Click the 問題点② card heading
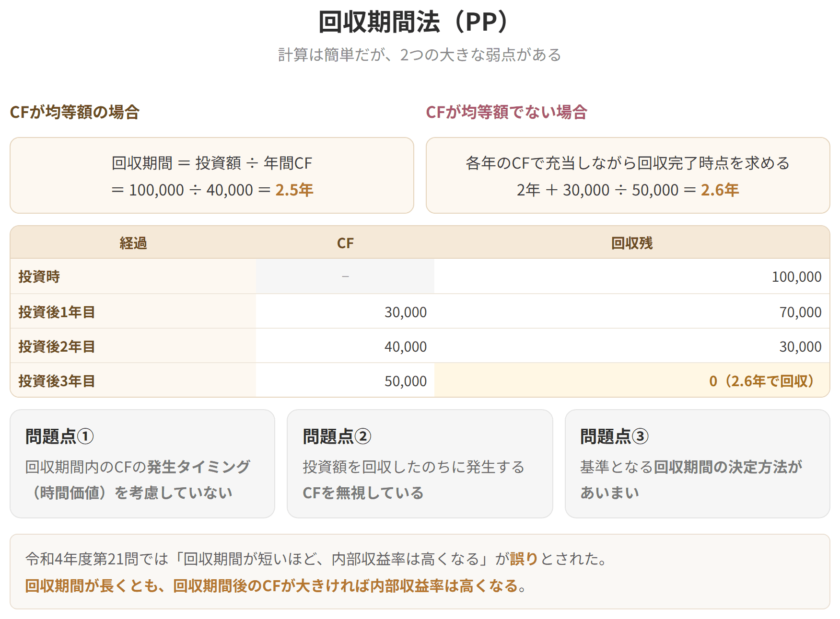 [337, 436]
